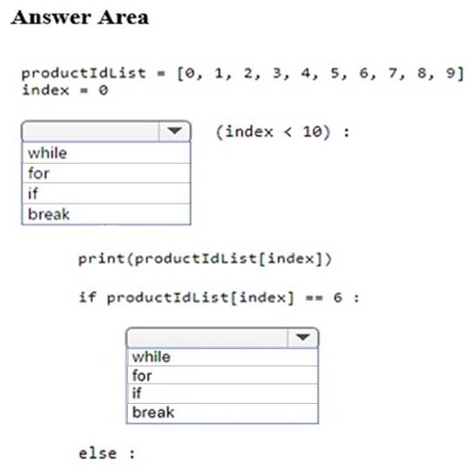This screenshot has width=469, height=476.
Task: Select 'for' in the first dropdown list
Action: click(x=106, y=173)
